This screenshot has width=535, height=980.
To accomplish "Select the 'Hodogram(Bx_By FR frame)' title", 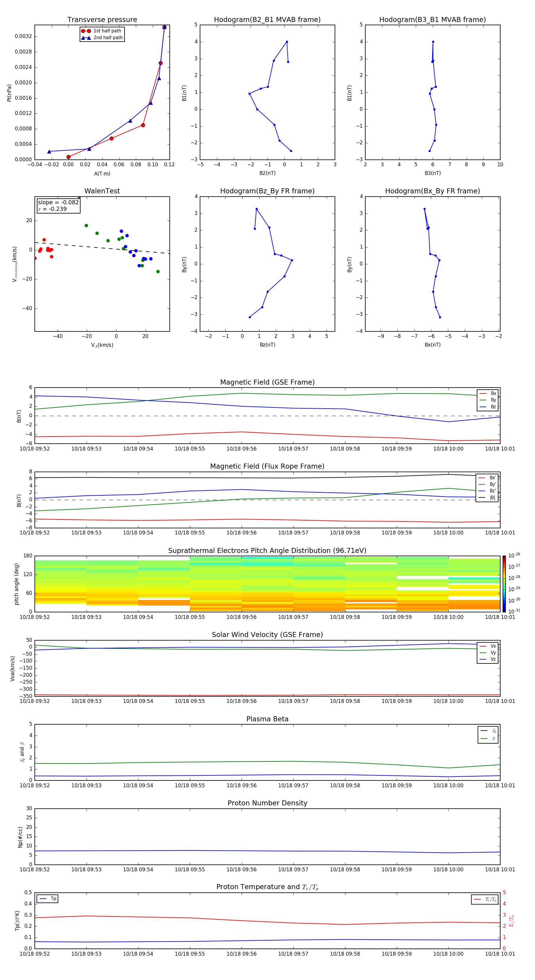I will [432, 191].
